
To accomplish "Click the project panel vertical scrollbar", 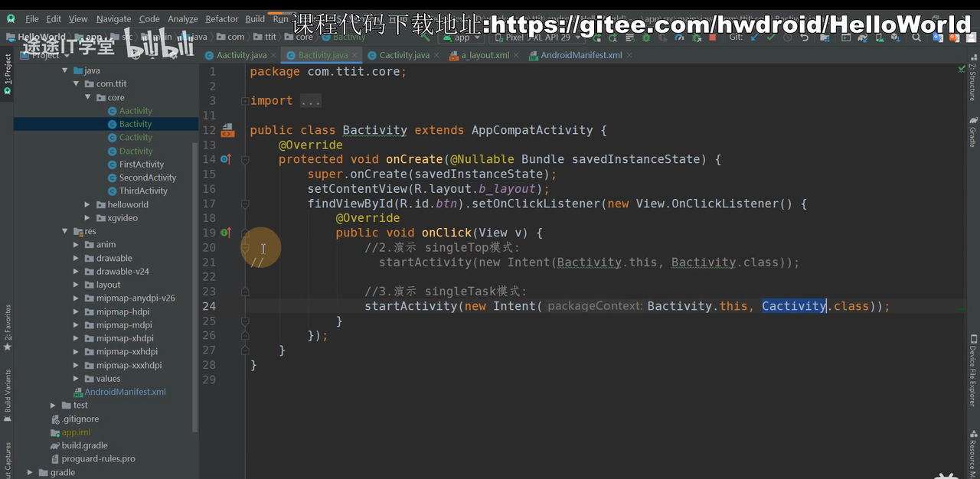I will point(195,283).
